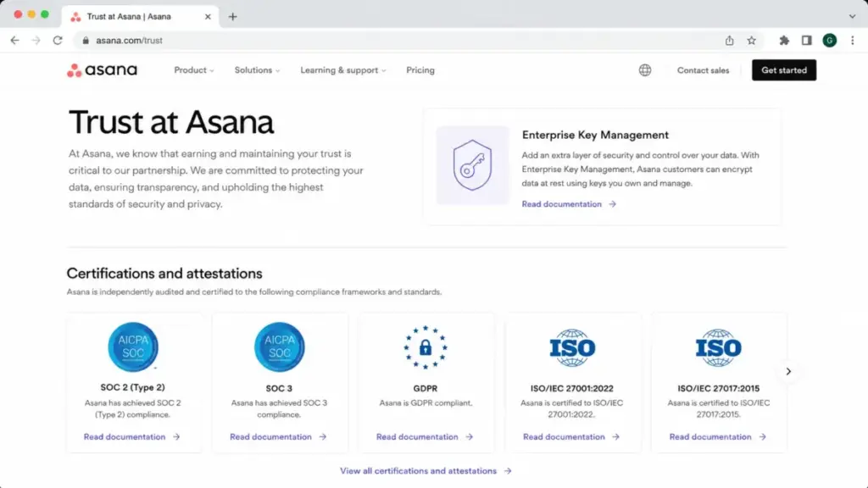868x488 pixels.
Task: Toggle the Chrome side panel icon
Action: (807, 41)
